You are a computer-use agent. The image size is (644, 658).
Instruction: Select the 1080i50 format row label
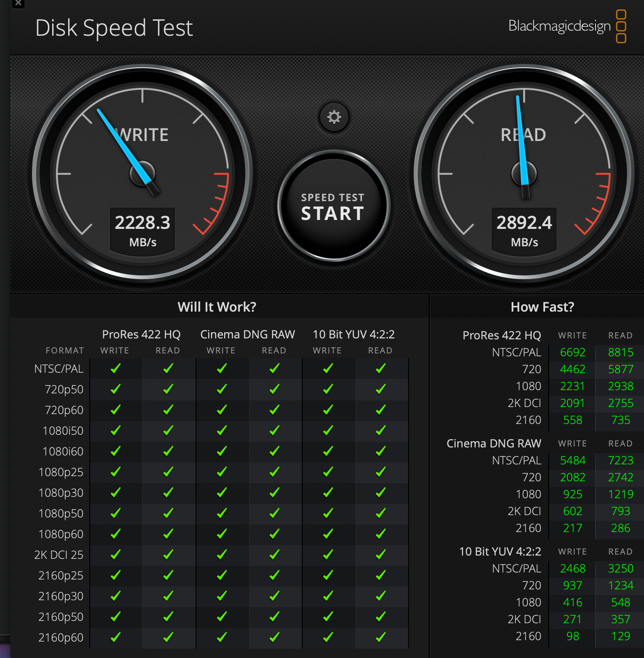coord(63,431)
